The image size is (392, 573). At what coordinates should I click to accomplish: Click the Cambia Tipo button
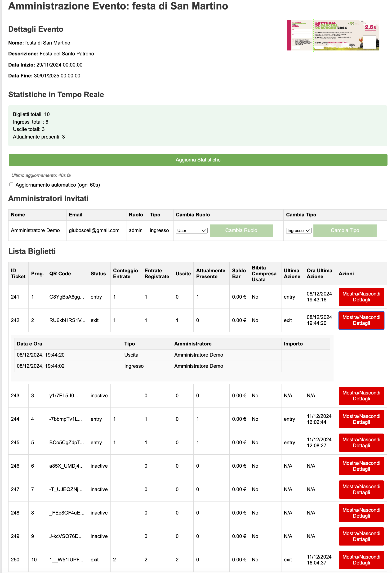(345, 230)
